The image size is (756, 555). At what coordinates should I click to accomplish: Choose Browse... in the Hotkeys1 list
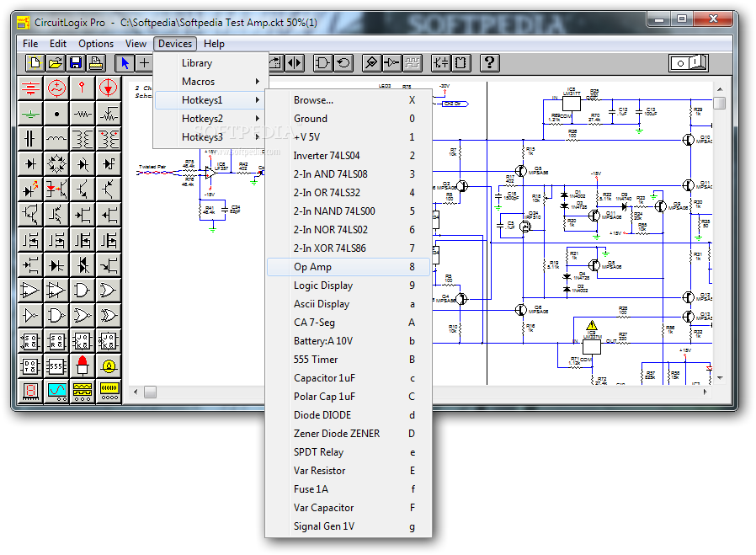(x=348, y=100)
